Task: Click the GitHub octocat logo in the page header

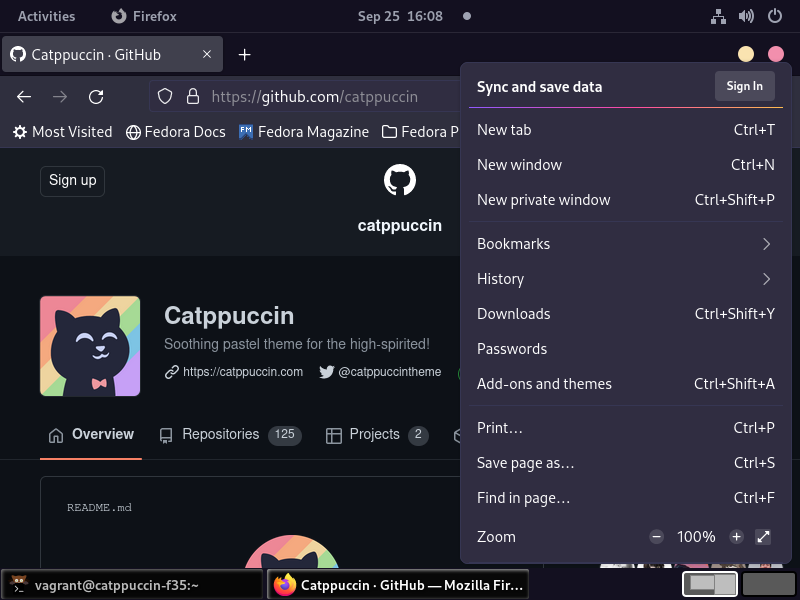Action: [399, 180]
